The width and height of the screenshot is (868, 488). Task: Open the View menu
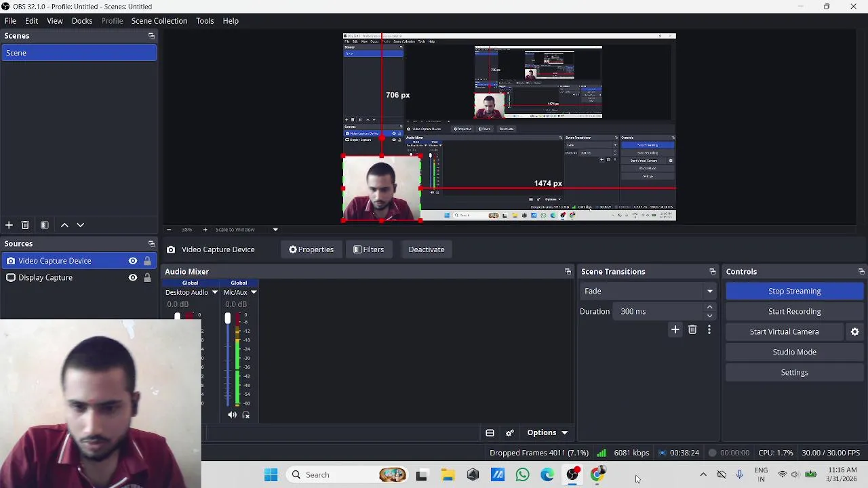pos(55,21)
